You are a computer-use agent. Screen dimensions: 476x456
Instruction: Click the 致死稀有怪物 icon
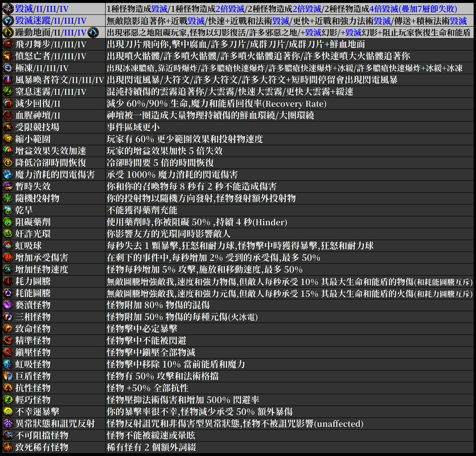coord(8,447)
